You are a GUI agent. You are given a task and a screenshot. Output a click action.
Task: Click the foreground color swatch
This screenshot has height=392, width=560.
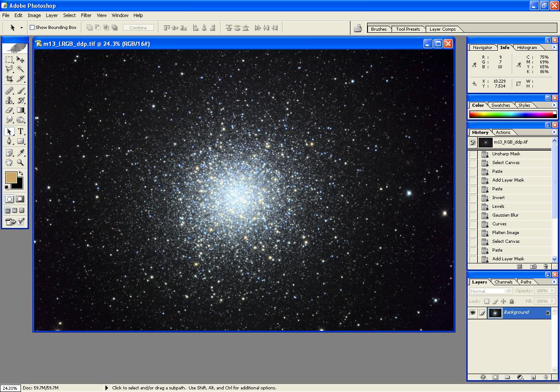[10, 177]
